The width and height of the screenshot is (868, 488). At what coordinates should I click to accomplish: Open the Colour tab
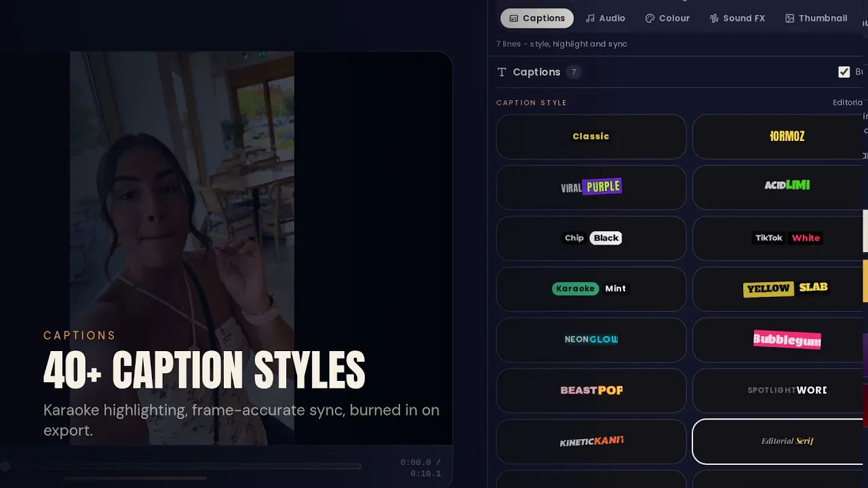click(x=667, y=18)
